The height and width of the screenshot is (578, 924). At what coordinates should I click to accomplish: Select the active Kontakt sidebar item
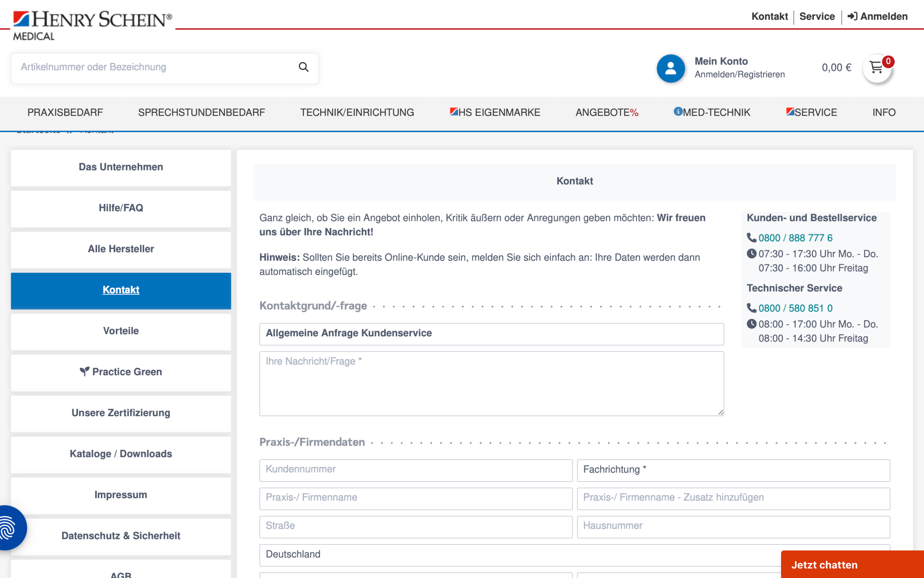click(x=121, y=290)
